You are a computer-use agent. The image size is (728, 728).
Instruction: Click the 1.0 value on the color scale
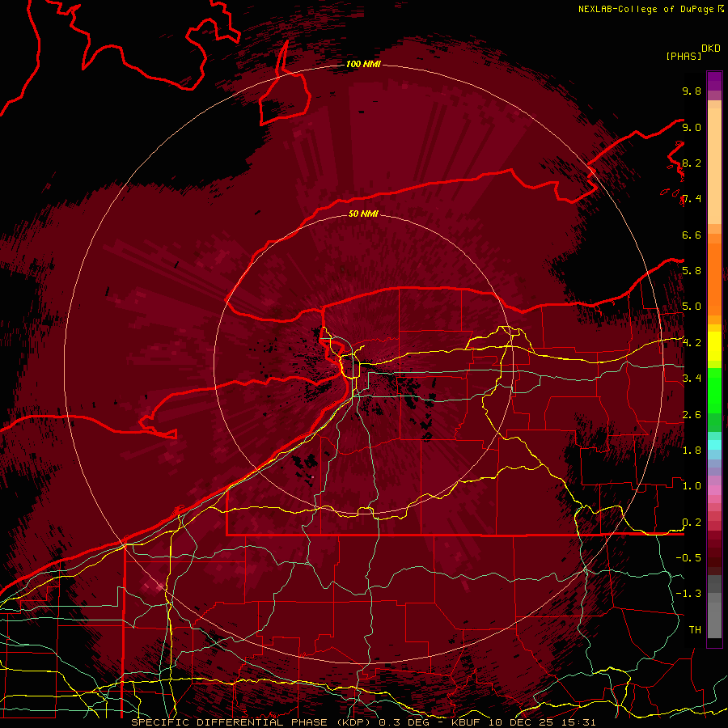(x=692, y=485)
